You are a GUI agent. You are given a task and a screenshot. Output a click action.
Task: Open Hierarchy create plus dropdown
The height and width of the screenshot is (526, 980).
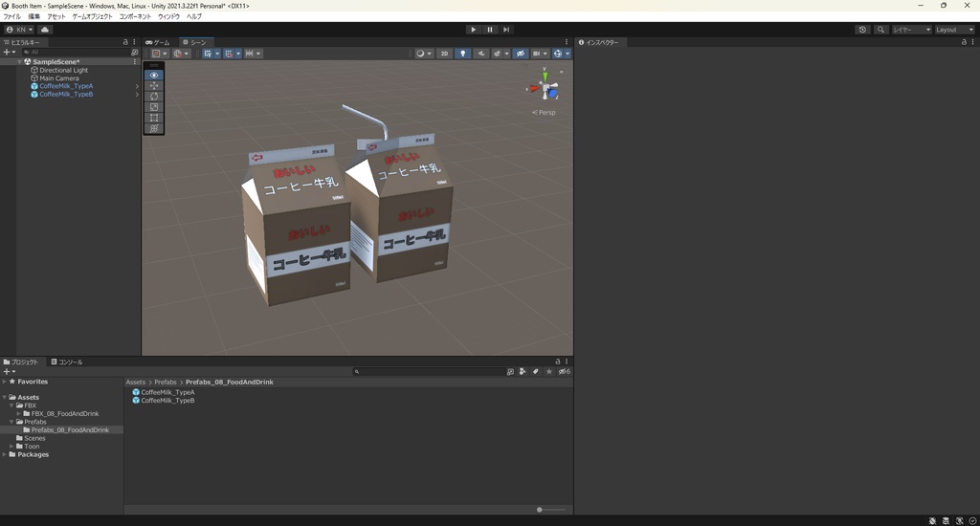[10, 53]
